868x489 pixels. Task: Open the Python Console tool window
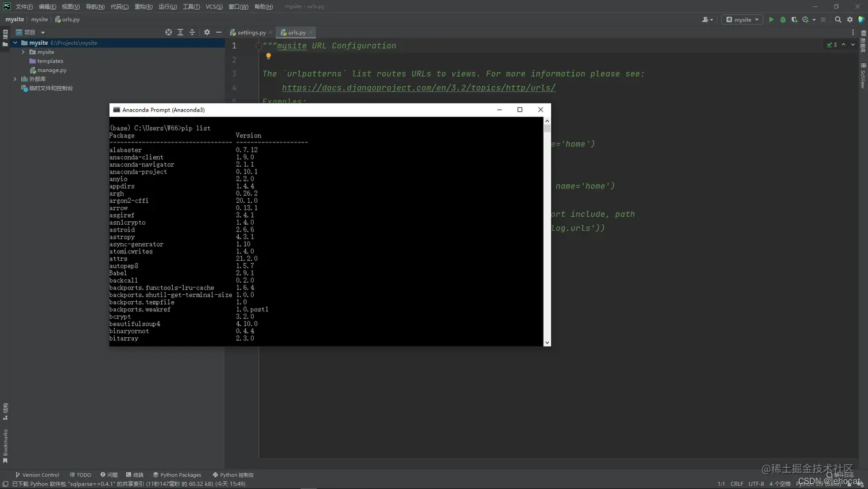(x=233, y=475)
